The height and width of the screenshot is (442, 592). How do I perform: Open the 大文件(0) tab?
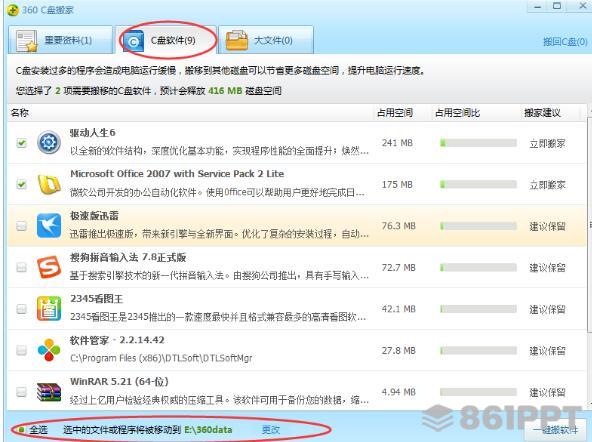(266, 40)
